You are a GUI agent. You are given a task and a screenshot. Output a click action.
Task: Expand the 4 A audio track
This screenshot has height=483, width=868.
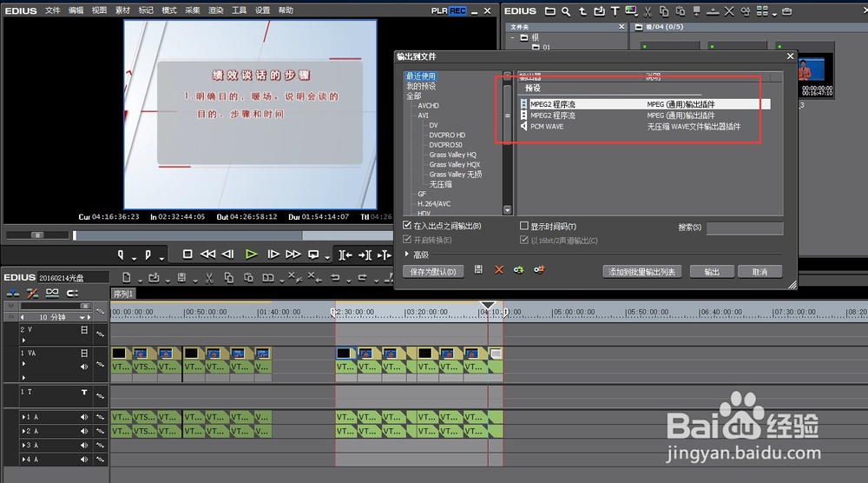(x=23, y=460)
